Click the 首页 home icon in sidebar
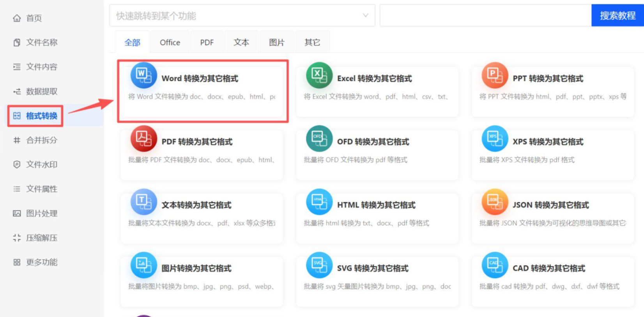The image size is (644, 317). pos(17,18)
